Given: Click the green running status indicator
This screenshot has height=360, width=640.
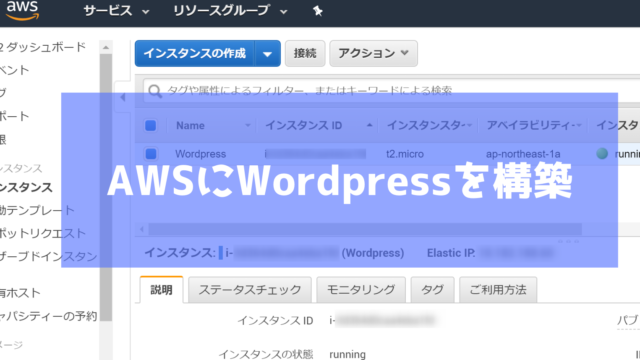Looking at the screenshot, I should [x=602, y=154].
